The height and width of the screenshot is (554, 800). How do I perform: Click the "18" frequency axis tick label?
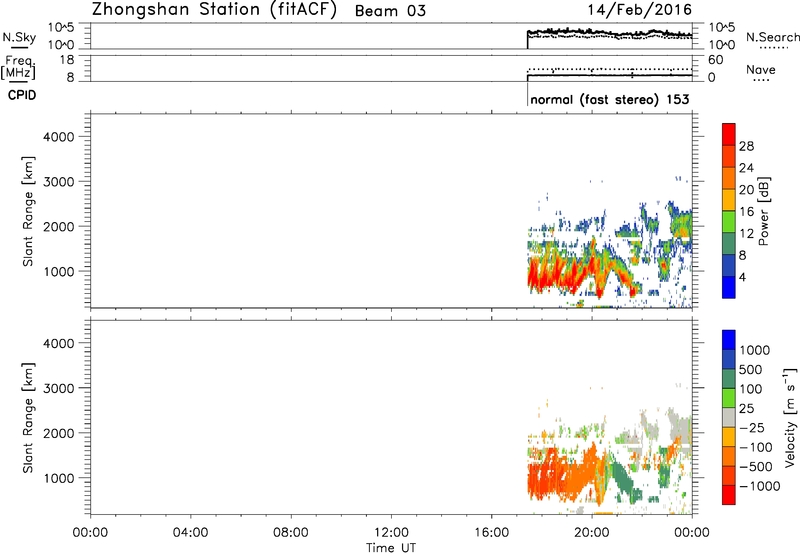point(66,60)
